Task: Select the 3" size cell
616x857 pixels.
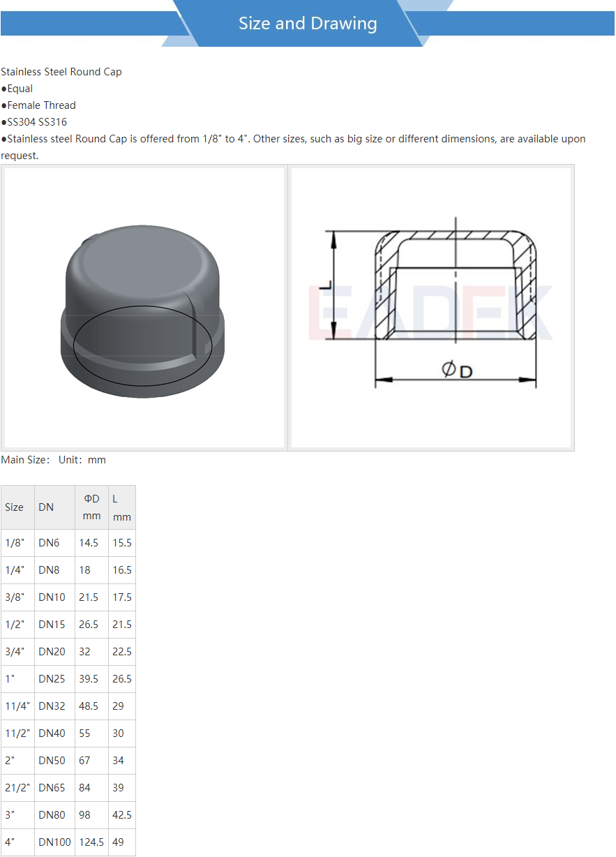Action: click(x=18, y=815)
